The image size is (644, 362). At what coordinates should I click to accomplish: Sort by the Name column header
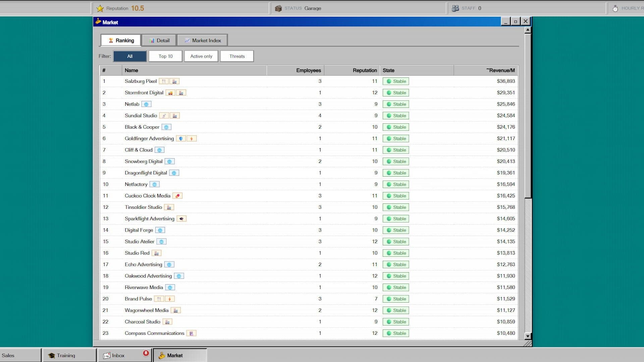click(194, 70)
